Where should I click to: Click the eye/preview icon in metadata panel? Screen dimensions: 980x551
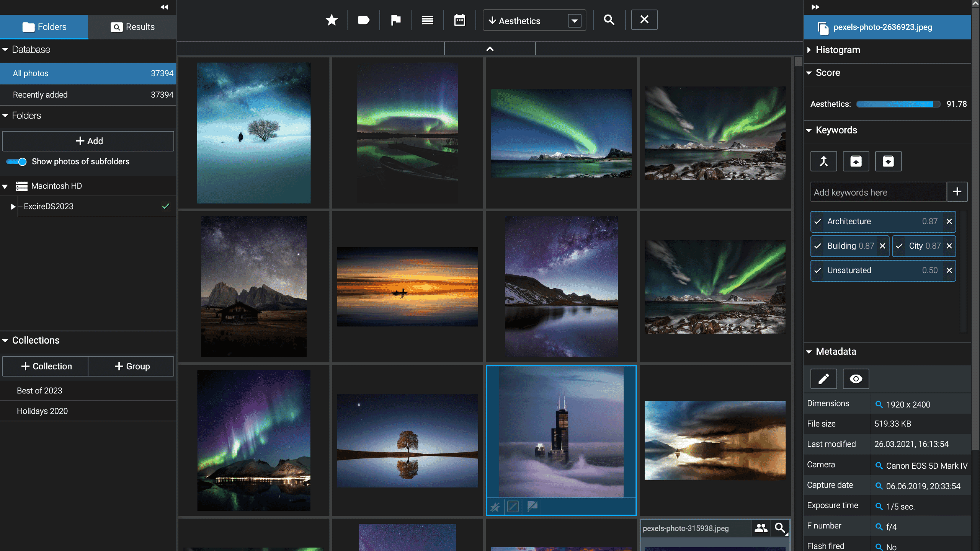point(856,378)
